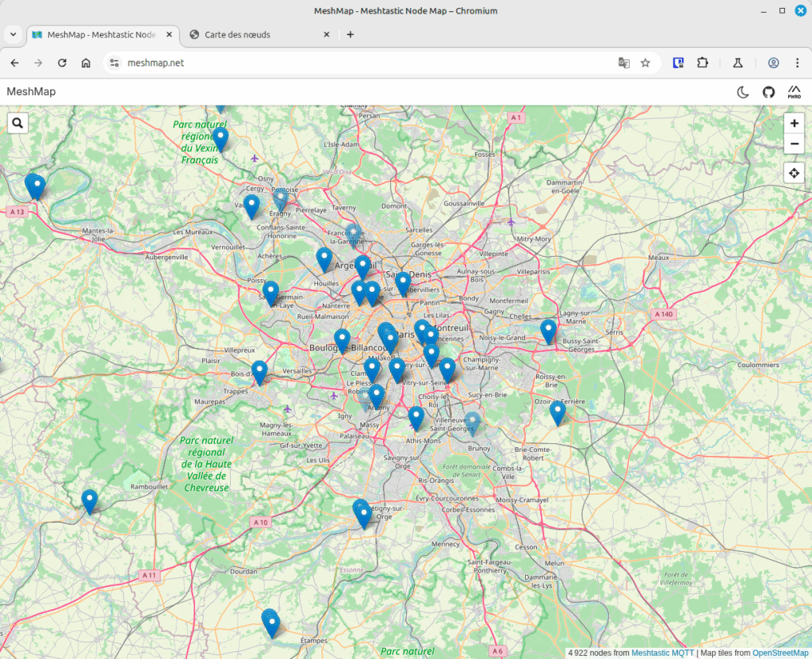Focus the meshmap.net address bar
812x659 pixels.
pyautogui.click(x=362, y=63)
